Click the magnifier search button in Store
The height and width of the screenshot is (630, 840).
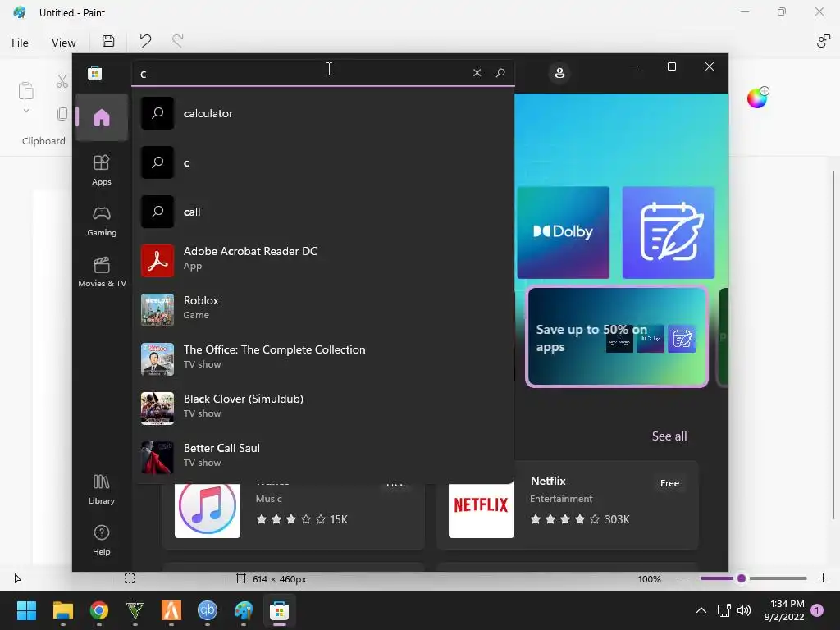[x=500, y=73]
